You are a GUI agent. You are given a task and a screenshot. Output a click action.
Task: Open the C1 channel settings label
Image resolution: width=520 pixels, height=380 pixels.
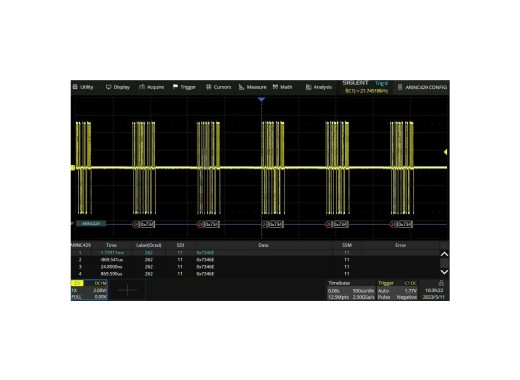pyautogui.click(x=77, y=283)
